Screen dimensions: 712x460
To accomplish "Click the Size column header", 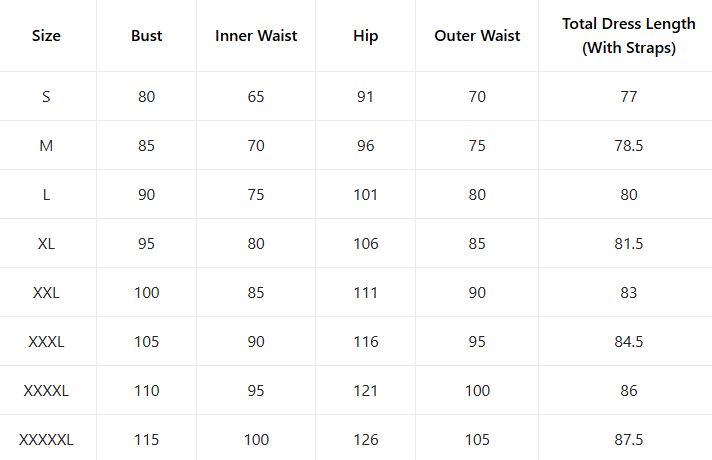I will pos(46,36).
